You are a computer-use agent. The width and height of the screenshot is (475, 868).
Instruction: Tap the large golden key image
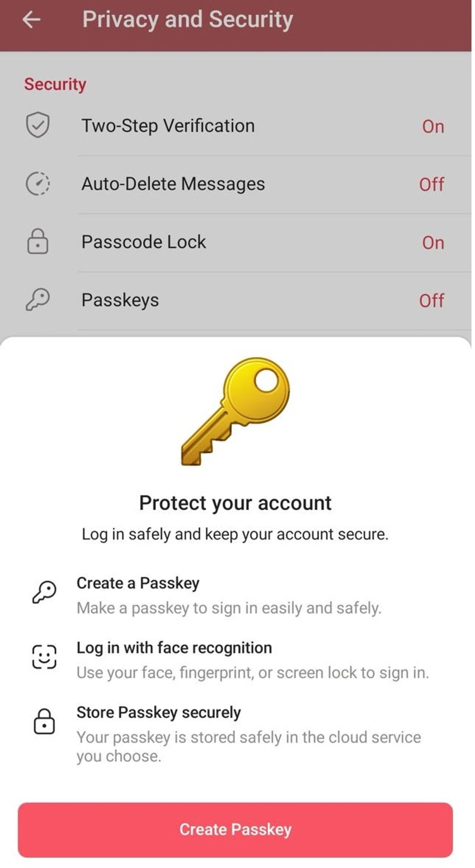236,411
